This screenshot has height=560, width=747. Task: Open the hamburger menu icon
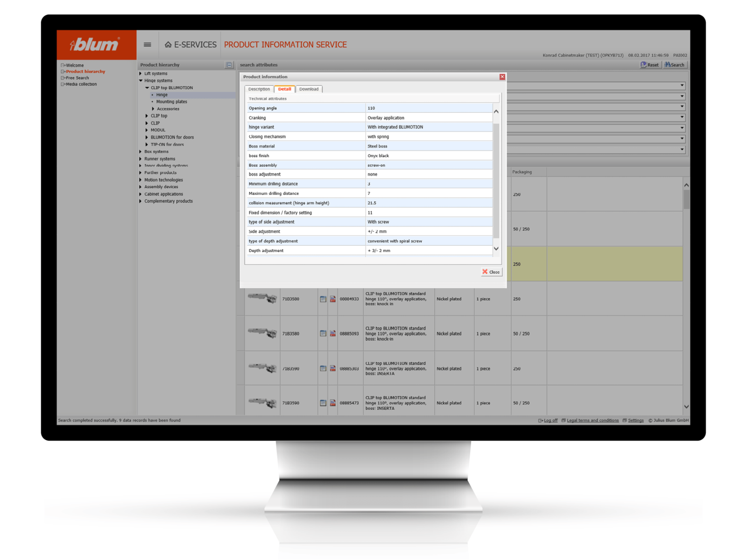coord(147,45)
